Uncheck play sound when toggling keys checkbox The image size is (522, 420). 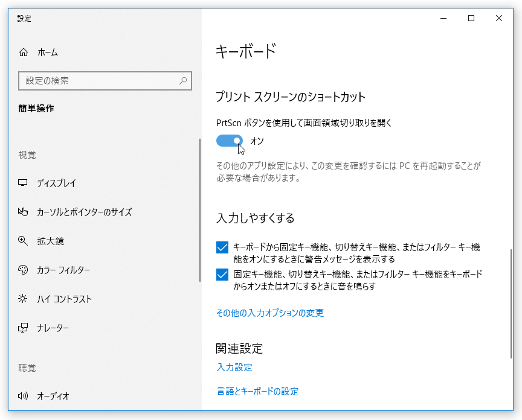[222, 275]
